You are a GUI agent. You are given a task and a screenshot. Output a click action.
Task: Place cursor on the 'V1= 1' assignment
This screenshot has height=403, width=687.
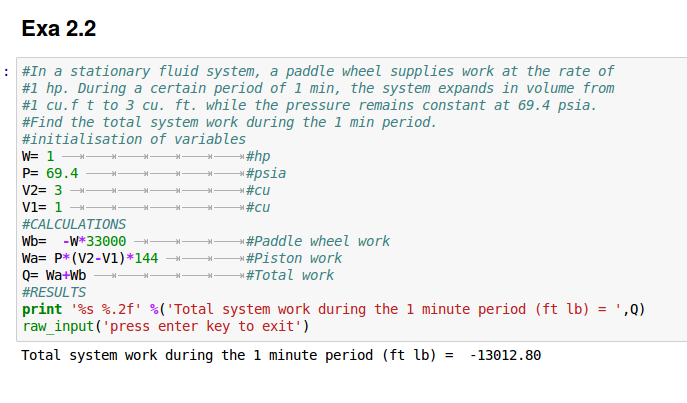point(41,207)
